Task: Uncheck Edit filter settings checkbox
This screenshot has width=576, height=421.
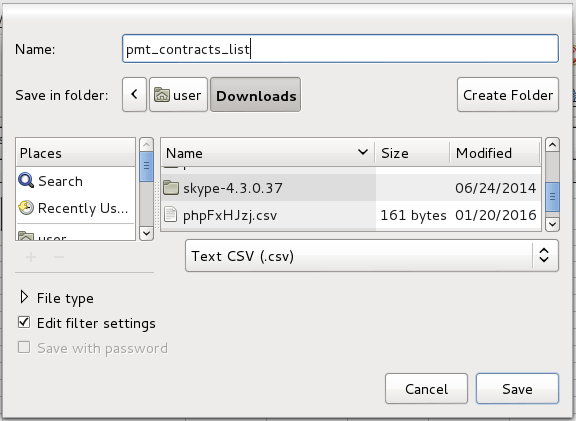Action: (x=24, y=323)
